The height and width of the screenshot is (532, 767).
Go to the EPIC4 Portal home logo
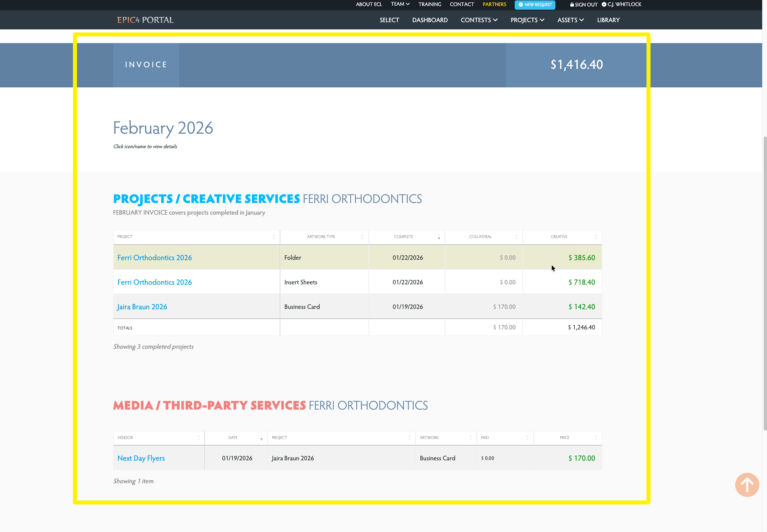tap(146, 20)
